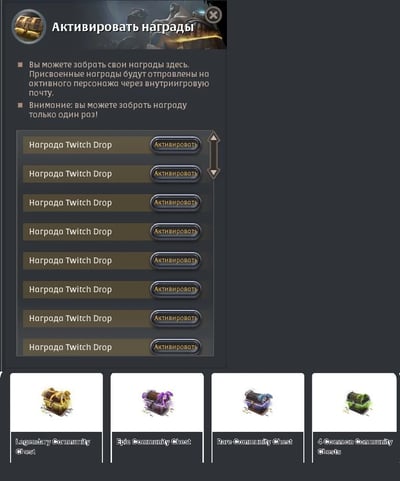Open the Epic Community Chest label
Screen dimensions: 400x481
point(154,442)
